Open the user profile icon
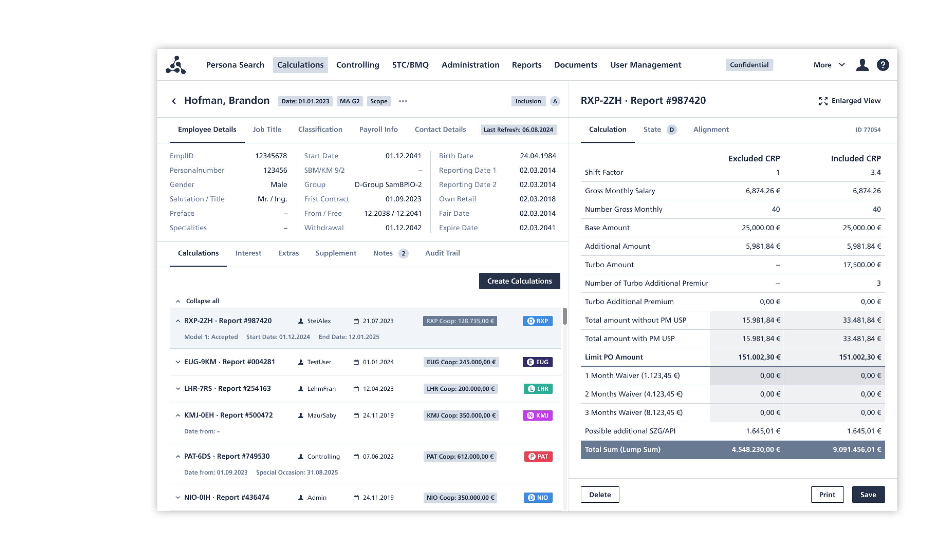 862,65
